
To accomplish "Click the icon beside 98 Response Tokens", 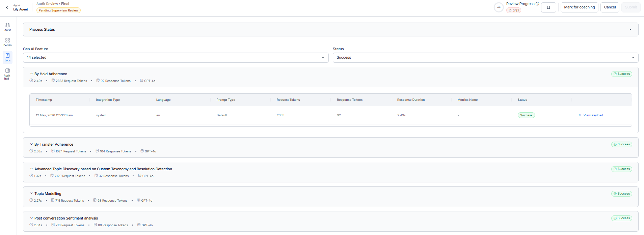I will point(95,200).
